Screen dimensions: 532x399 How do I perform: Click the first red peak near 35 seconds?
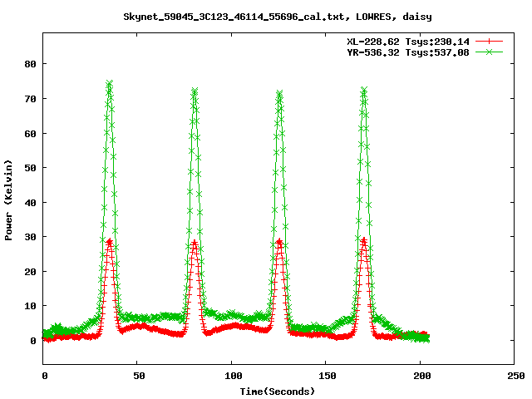(x=109, y=241)
